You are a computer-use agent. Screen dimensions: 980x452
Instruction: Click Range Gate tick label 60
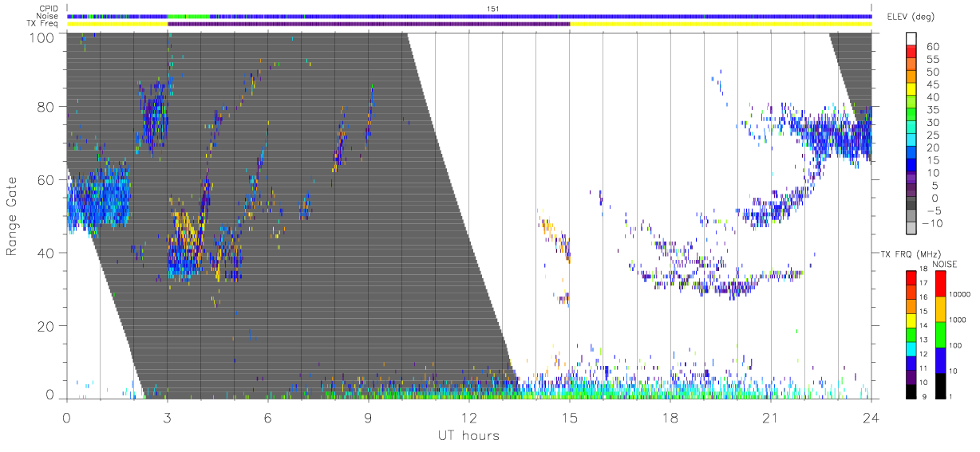[x=47, y=180]
